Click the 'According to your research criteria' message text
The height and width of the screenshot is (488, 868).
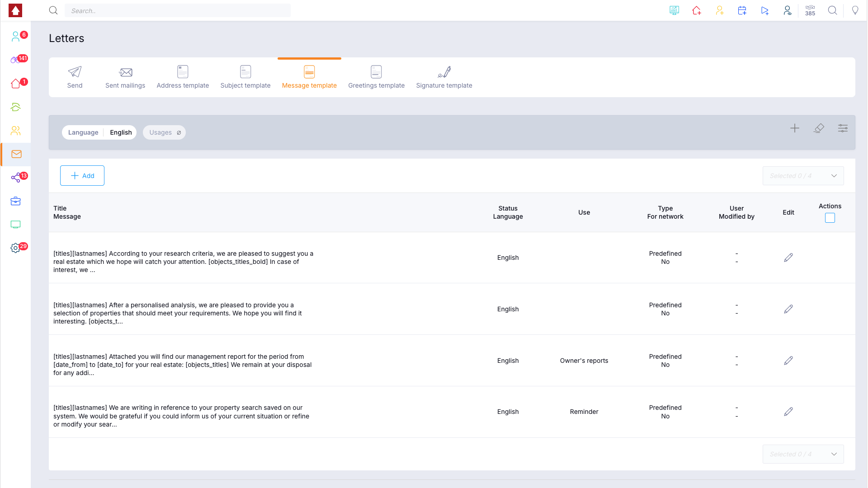184,262
